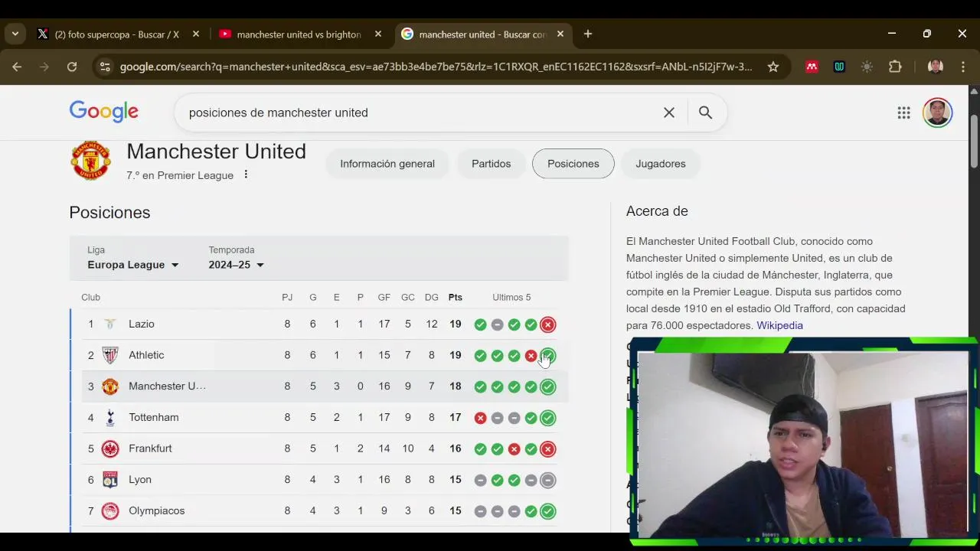980x551 pixels.
Task: Open a new browser tab
Action: [x=587, y=34]
